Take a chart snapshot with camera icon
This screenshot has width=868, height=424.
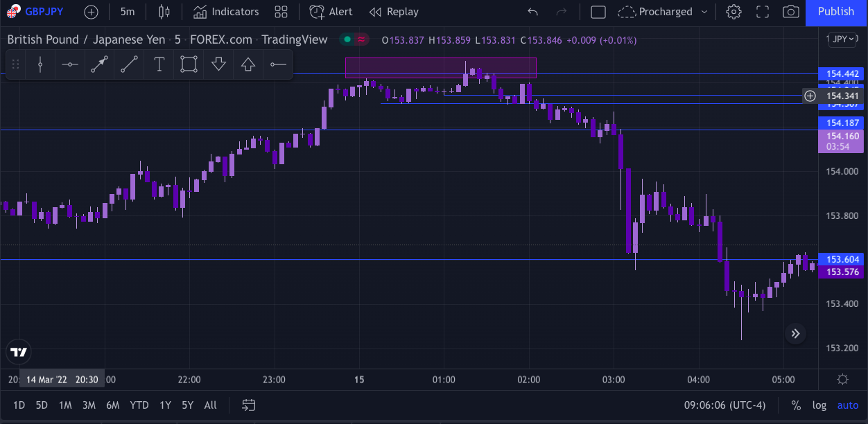coord(790,12)
